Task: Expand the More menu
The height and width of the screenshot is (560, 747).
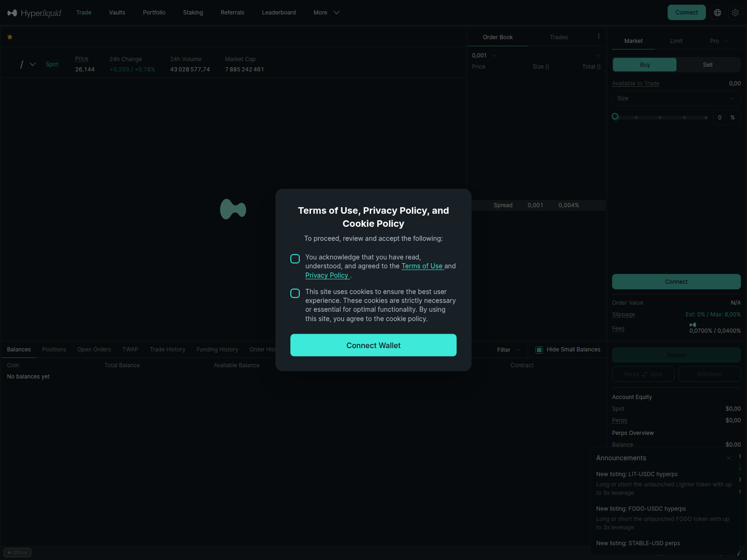Action: [x=326, y=13]
